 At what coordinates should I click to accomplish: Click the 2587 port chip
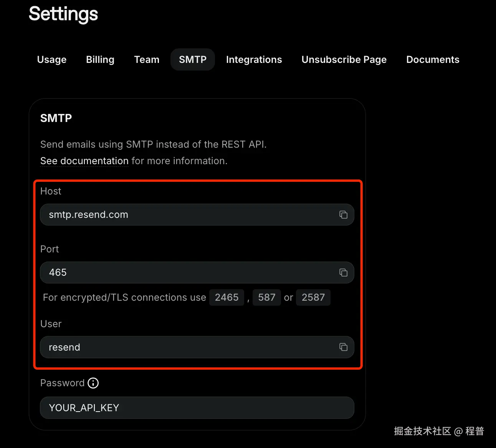(x=313, y=298)
